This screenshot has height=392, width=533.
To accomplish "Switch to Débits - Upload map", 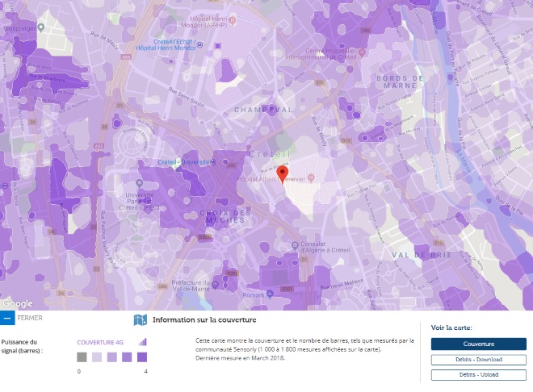I will [479, 375].
